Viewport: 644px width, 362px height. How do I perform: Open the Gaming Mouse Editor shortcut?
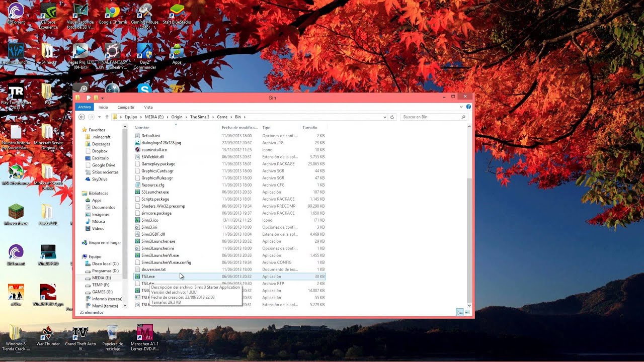tap(145, 15)
